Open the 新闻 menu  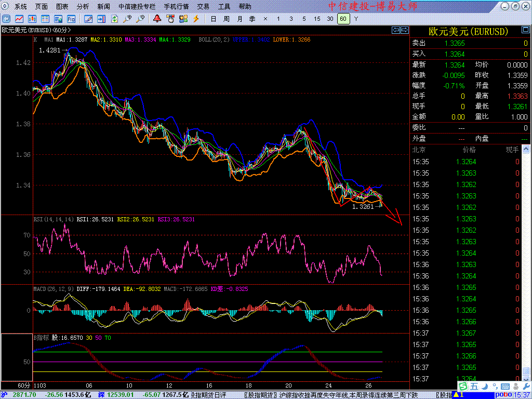point(103,6)
